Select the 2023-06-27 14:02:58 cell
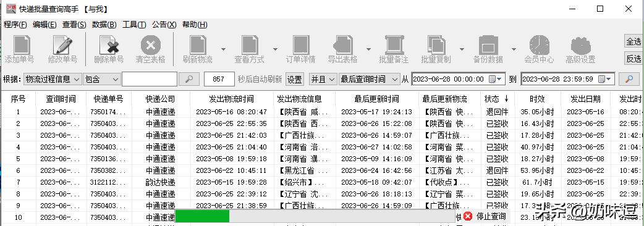 tap(376, 147)
